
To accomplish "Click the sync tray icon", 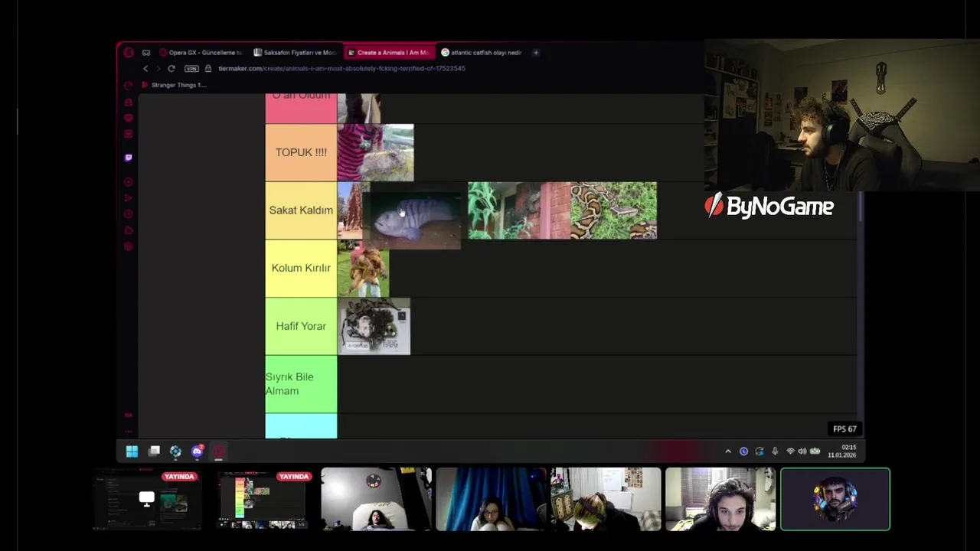I will point(759,452).
